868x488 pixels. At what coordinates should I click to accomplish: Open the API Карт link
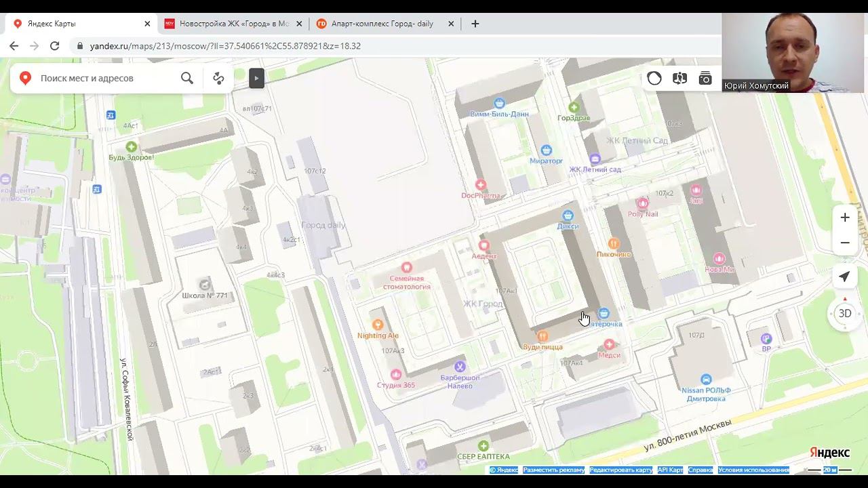671,470
